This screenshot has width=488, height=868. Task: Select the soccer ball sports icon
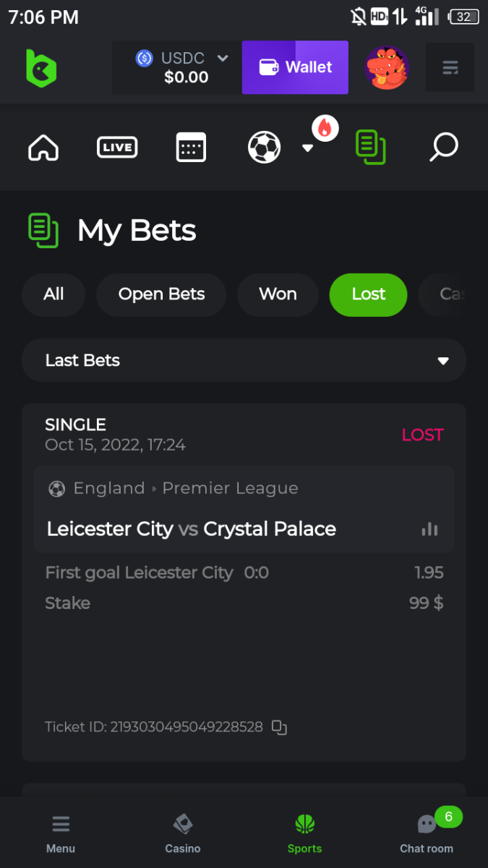264,148
